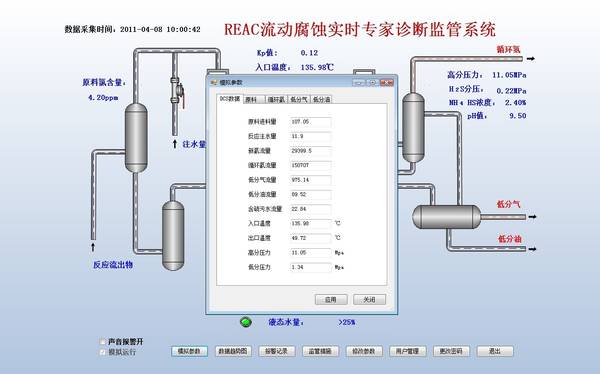
Task: Click the upper-left tall reactor vessel
Action: (136, 137)
